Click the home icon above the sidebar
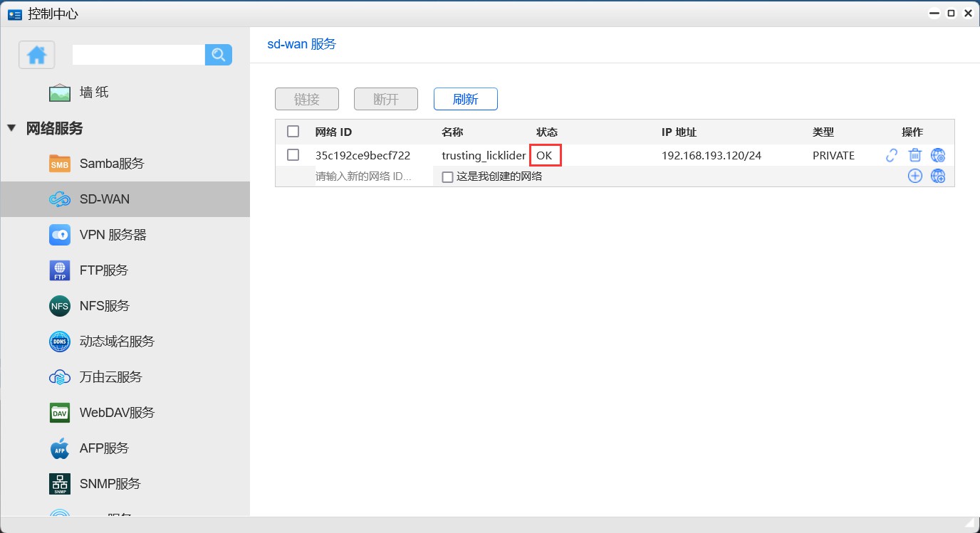The image size is (980, 533). (x=36, y=54)
